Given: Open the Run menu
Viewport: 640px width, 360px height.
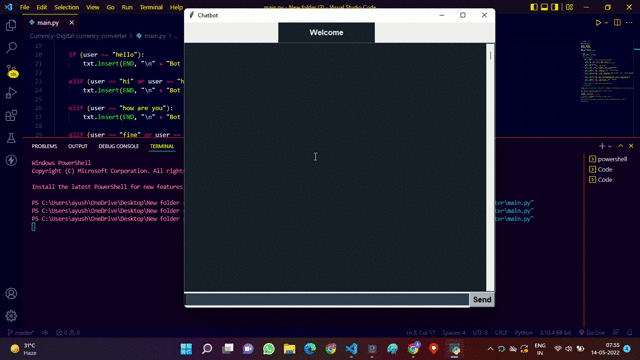Looking at the screenshot, I should [127, 7].
